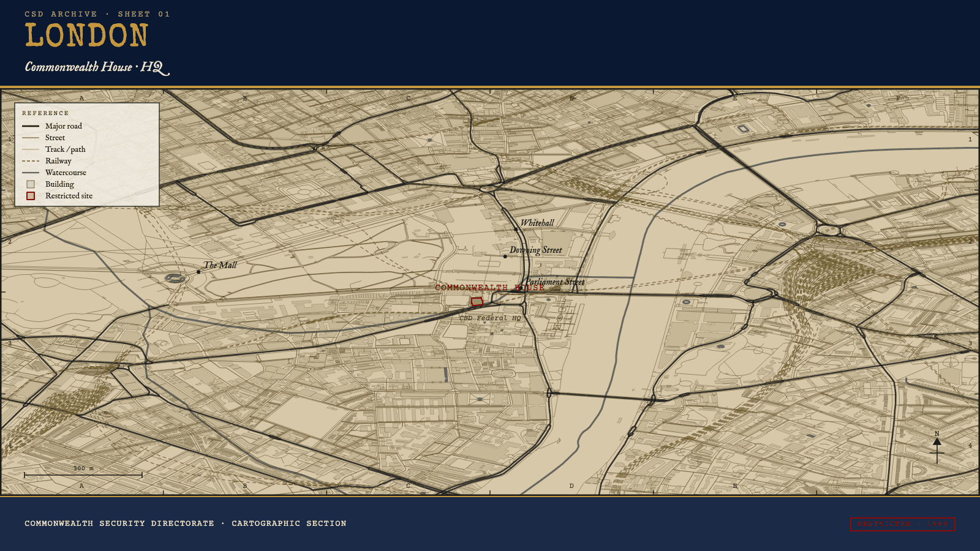Click the Watercourse line symbol in legend
The image size is (980, 551).
(31, 173)
